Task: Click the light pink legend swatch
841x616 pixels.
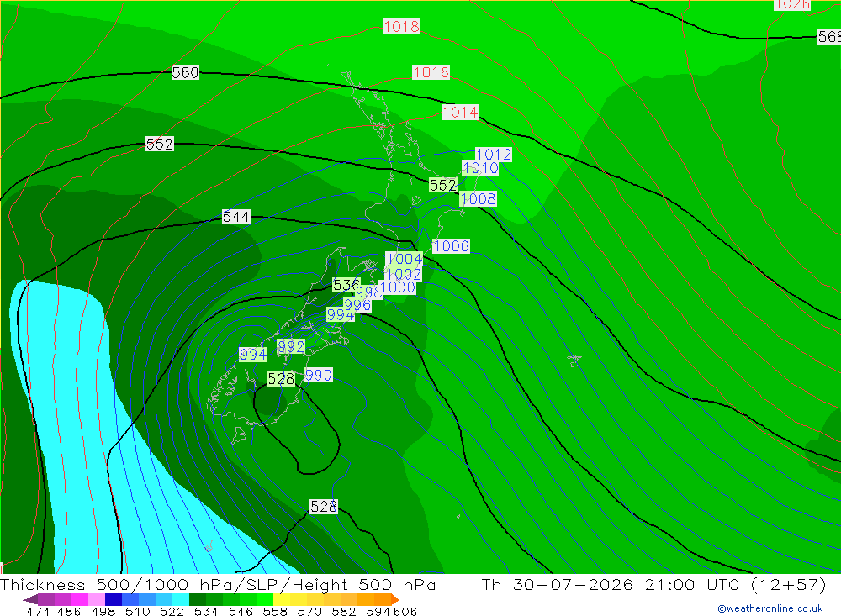Action: pyautogui.click(x=97, y=599)
